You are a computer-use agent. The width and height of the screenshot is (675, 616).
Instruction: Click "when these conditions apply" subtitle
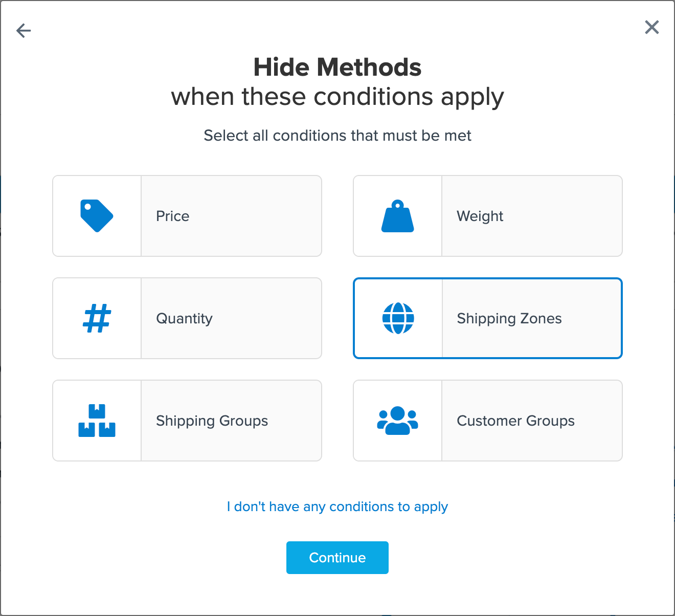click(337, 97)
